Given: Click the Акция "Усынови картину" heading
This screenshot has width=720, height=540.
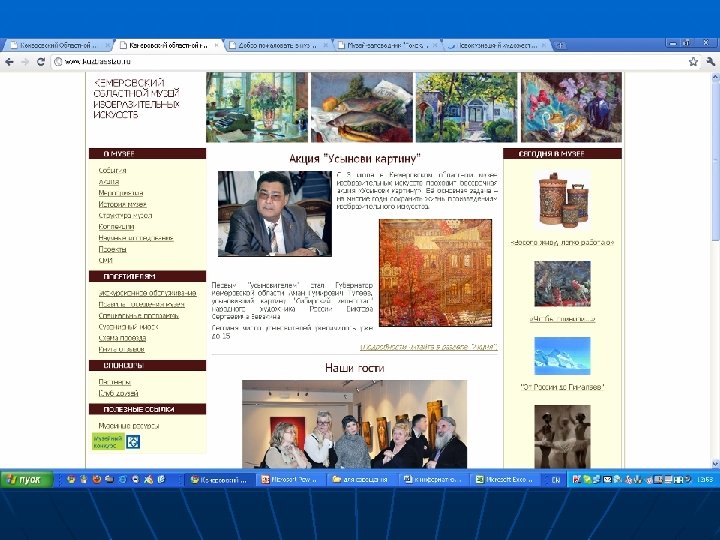Looking at the screenshot, I should click(x=354, y=159).
